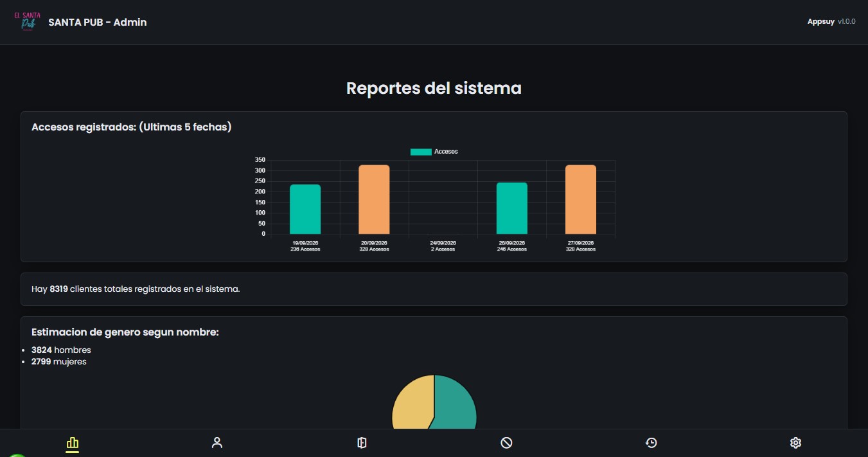The image size is (868, 457).
Task: Open the settings gear icon in bottom bar
Action: (795, 443)
